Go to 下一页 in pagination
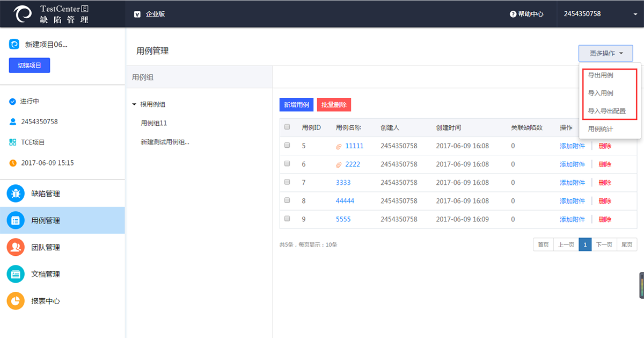 pos(604,244)
